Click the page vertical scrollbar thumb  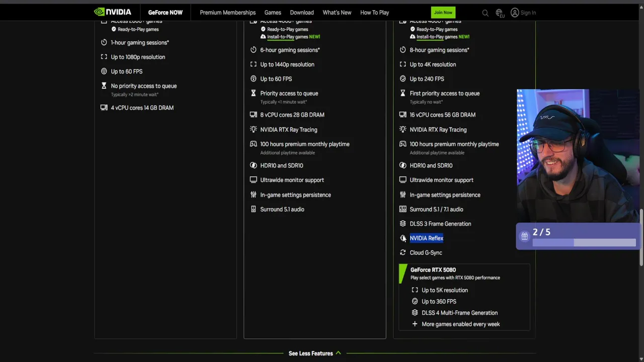pyautogui.click(x=641, y=237)
